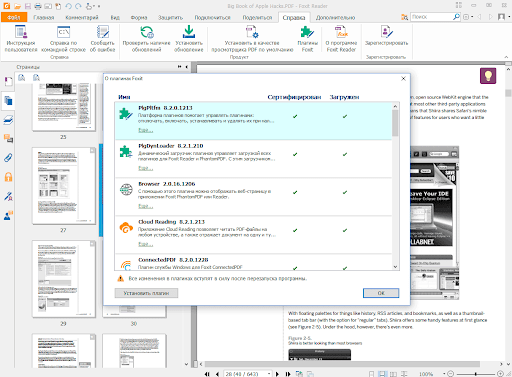Click inside the Поиск search field
Viewport: 512px width, 377px height.
(x=432, y=17)
